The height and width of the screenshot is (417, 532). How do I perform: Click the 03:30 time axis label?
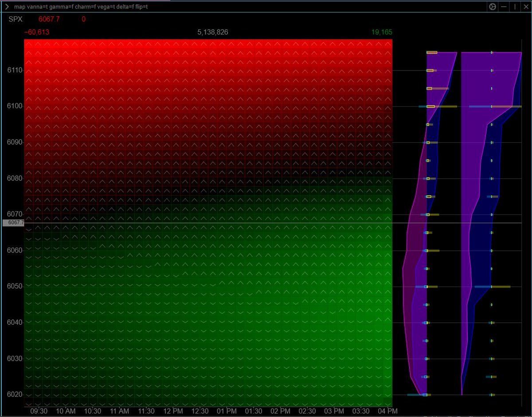[360, 411]
